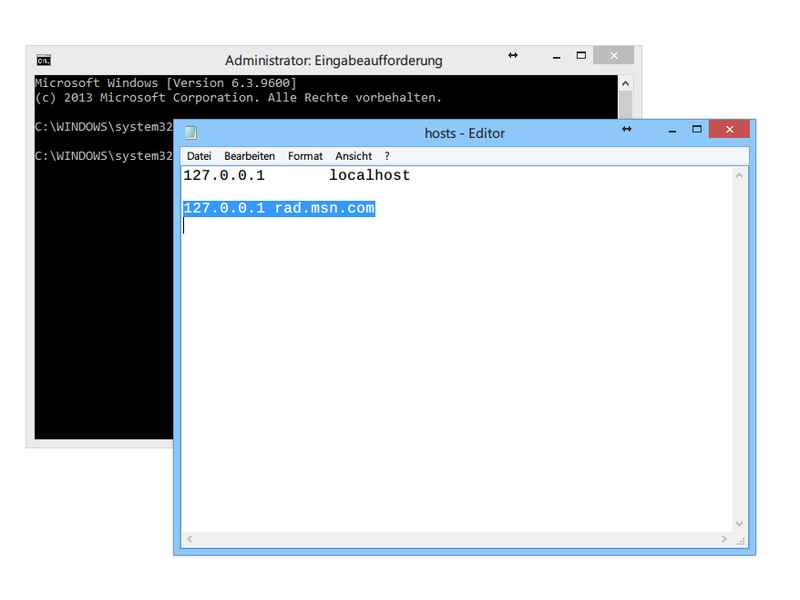Maximize the hosts Editor window

tap(696, 129)
